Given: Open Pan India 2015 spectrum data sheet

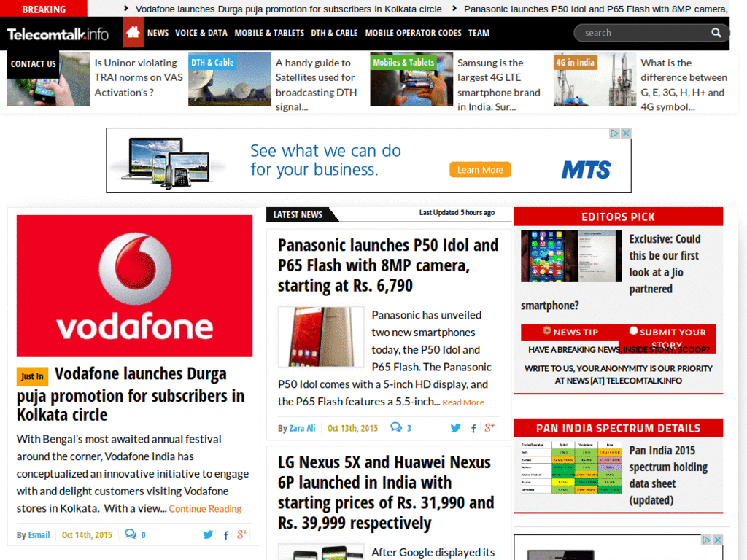Looking at the screenshot, I should tap(668, 475).
